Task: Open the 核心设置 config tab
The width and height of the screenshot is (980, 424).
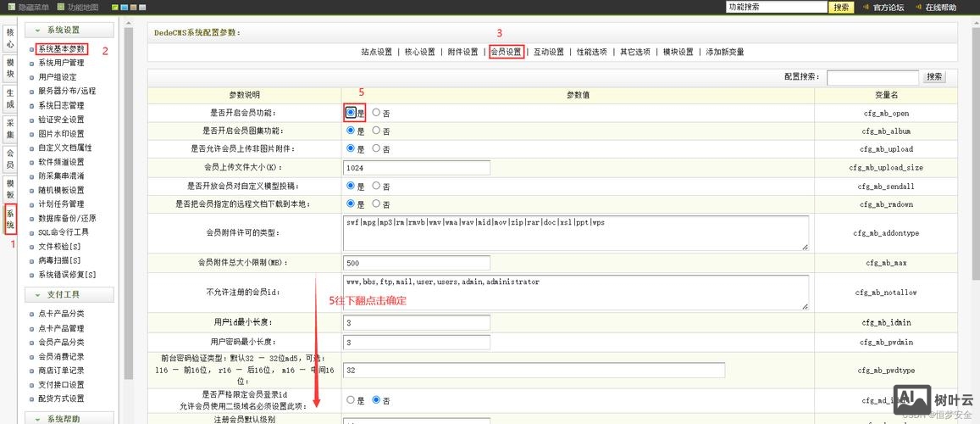Action: pyautogui.click(x=419, y=52)
